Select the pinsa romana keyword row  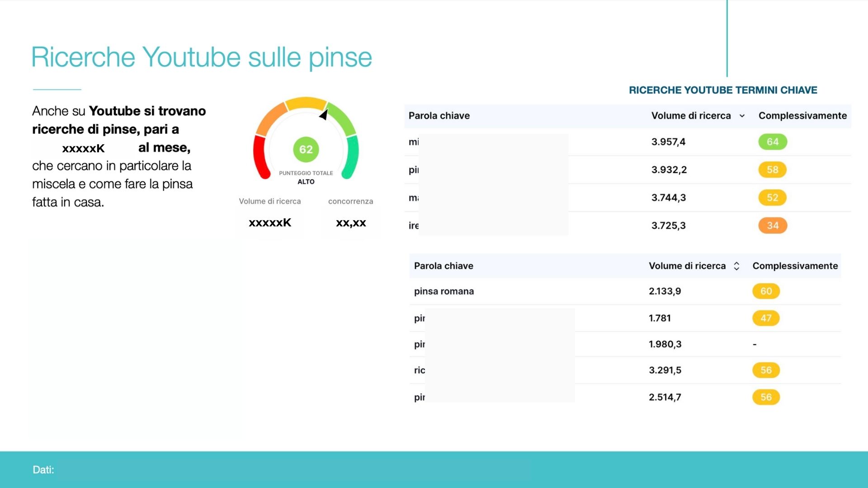(444, 291)
